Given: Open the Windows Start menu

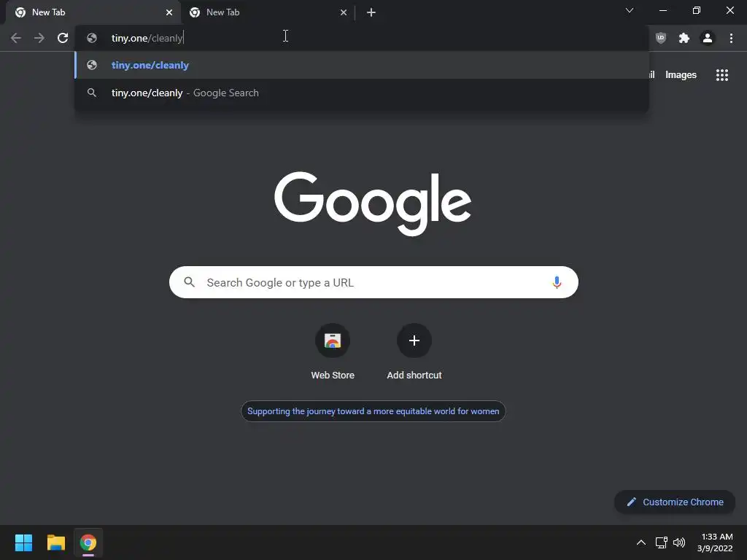Looking at the screenshot, I should point(23,542).
